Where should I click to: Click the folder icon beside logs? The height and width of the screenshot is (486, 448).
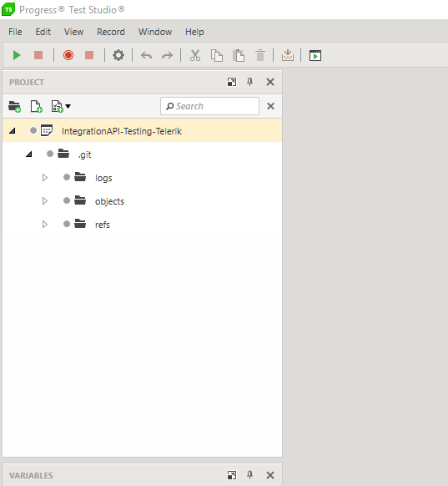click(80, 177)
